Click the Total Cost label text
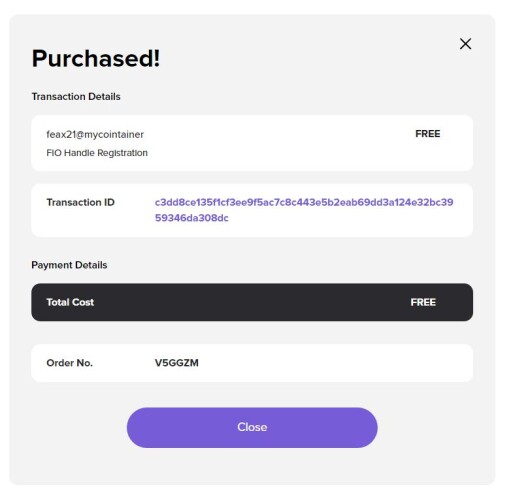 tap(70, 302)
